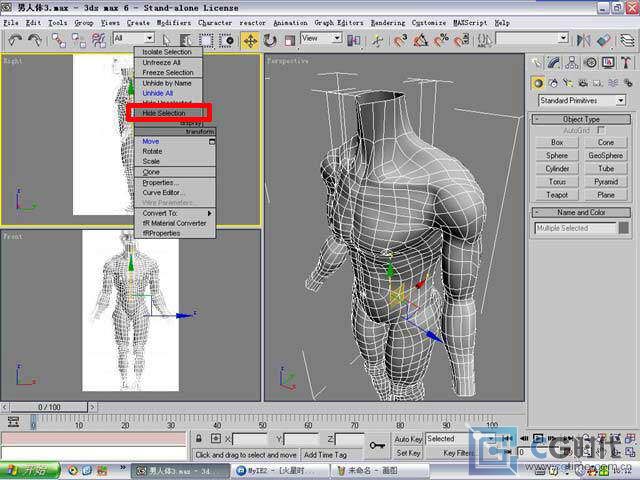This screenshot has height=480, width=640.
Task: Switch to the Hierarchy panel tab
Action: (572, 62)
